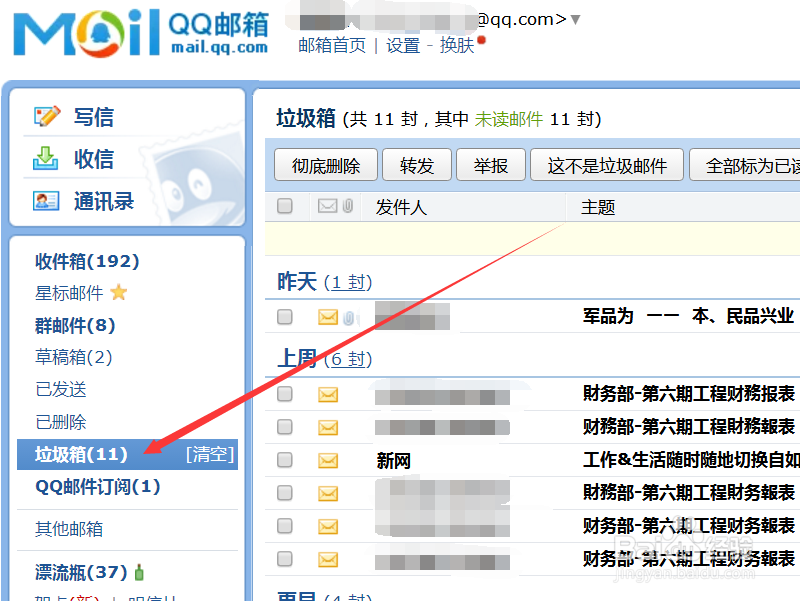This screenshot has height=601, width=800.
Task: Open the 收件箱(192) folder
Action: tap(87, 261)
